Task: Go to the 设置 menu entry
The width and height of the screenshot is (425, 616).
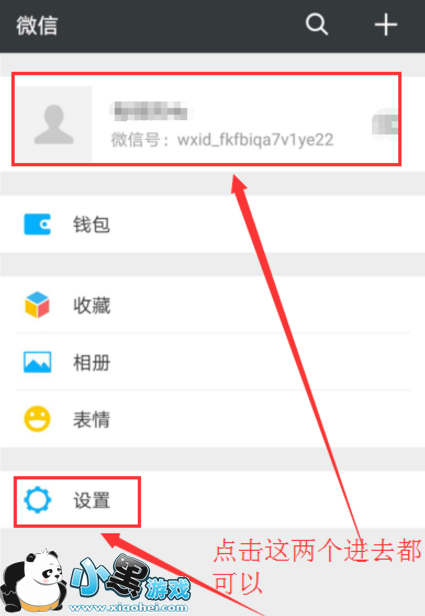Action: pos(212,500)
